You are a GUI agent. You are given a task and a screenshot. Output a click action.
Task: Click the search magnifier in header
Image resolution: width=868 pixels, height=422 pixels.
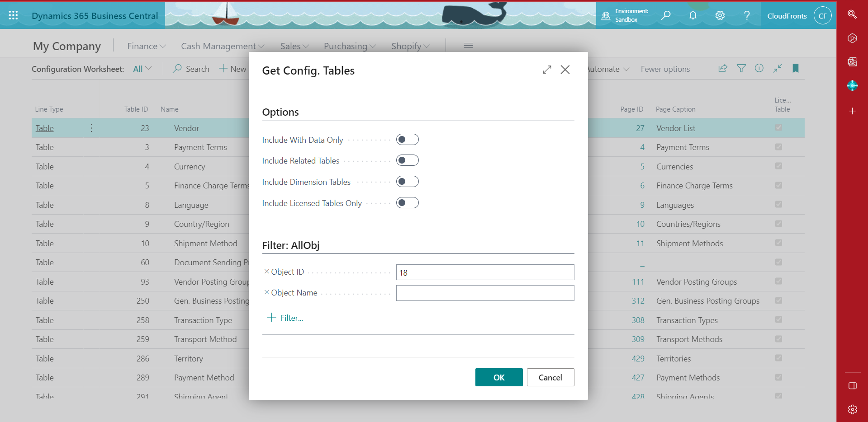665,15
